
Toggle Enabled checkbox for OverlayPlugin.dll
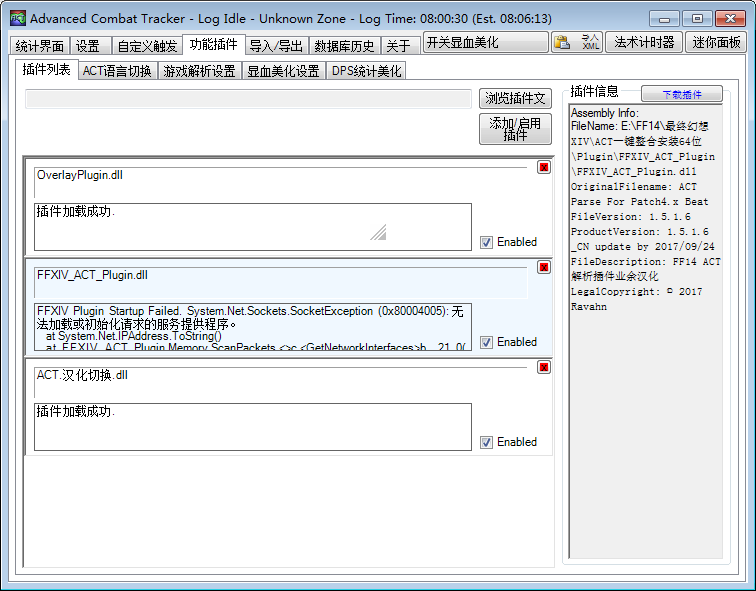point(486,242)
